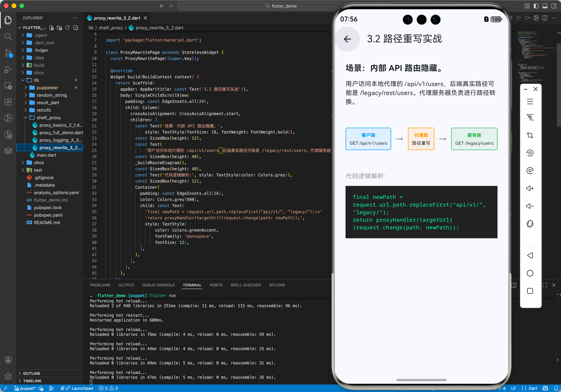561x392 pixels.
Task: Toggle the secondary sidebar layout button
Action: pyautogui.click(x=554, y=6)
